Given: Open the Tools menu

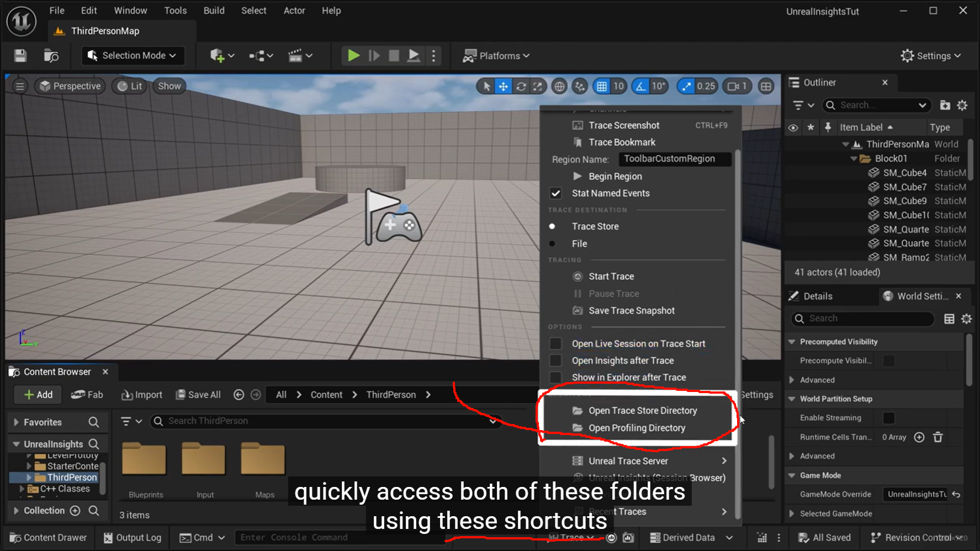Looking at the screenshot, I should pyautogui.click(x=176, y=10).
